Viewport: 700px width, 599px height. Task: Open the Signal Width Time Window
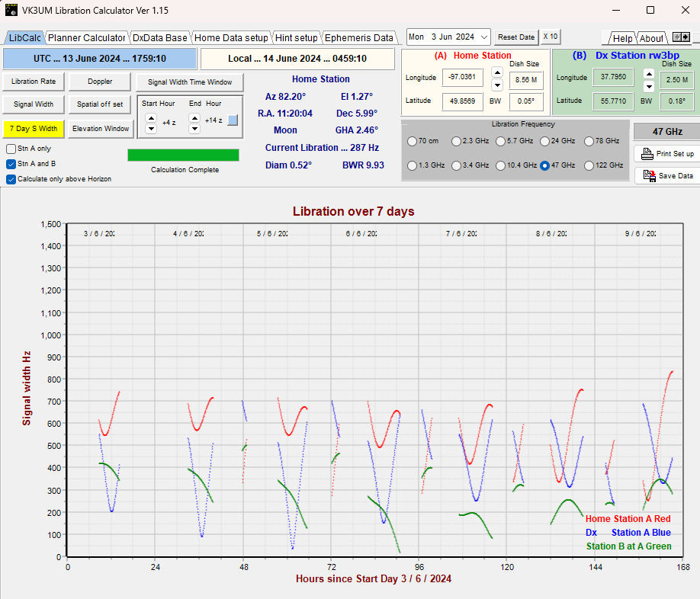(x=190, y=82)
